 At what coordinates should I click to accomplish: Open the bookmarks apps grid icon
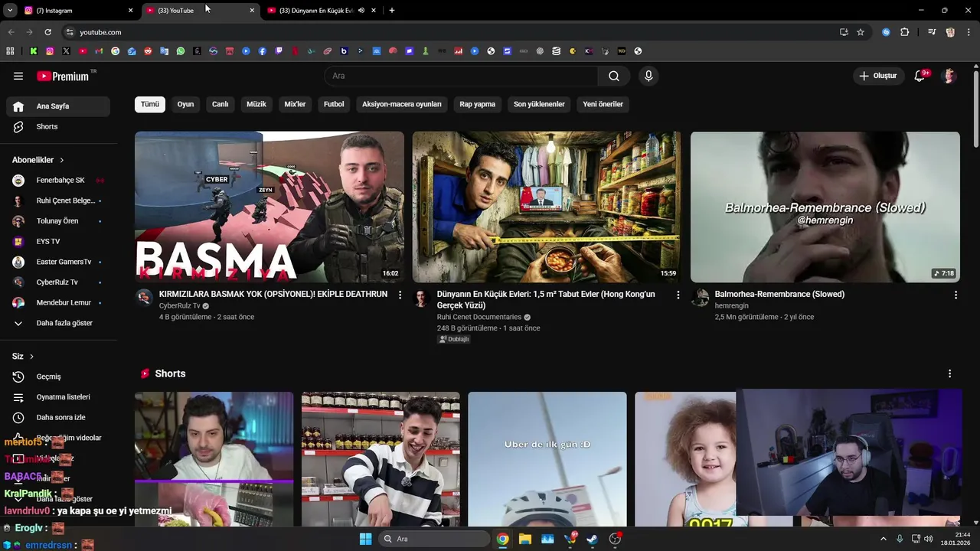click(x=10, y=51)
